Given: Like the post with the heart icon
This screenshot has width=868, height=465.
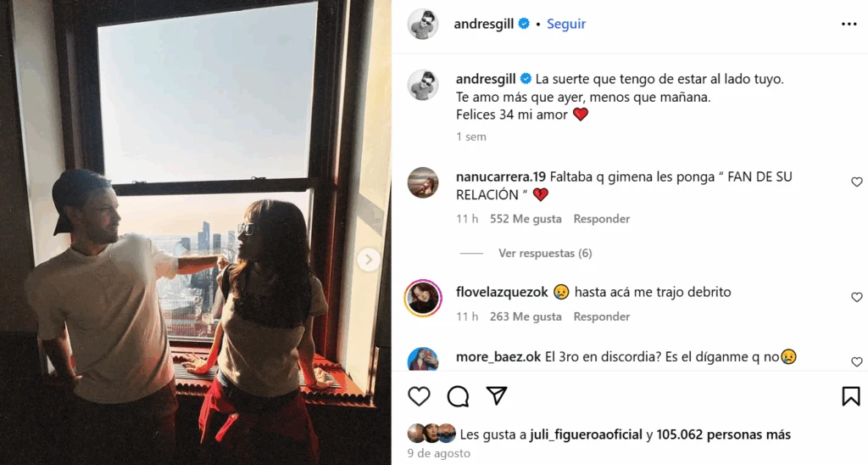Looking at the screenshot, I should 419,396.
